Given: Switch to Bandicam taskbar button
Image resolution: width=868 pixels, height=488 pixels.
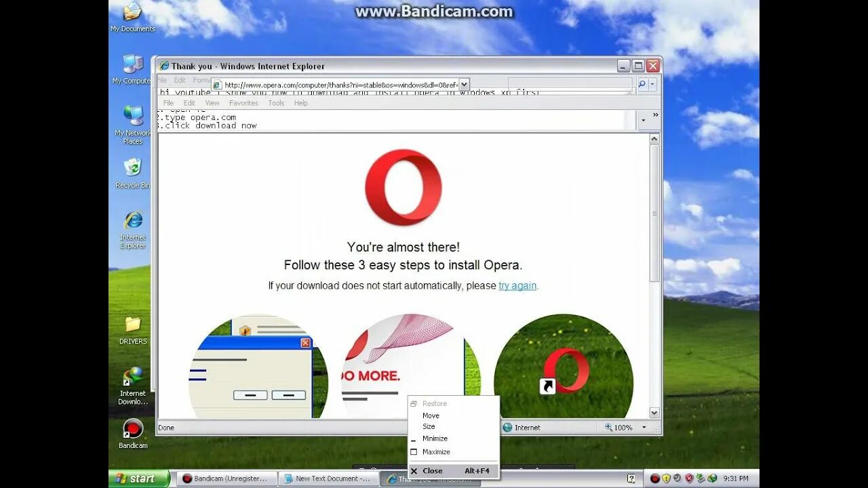Looking at the screenshot, I should (226, 479).
